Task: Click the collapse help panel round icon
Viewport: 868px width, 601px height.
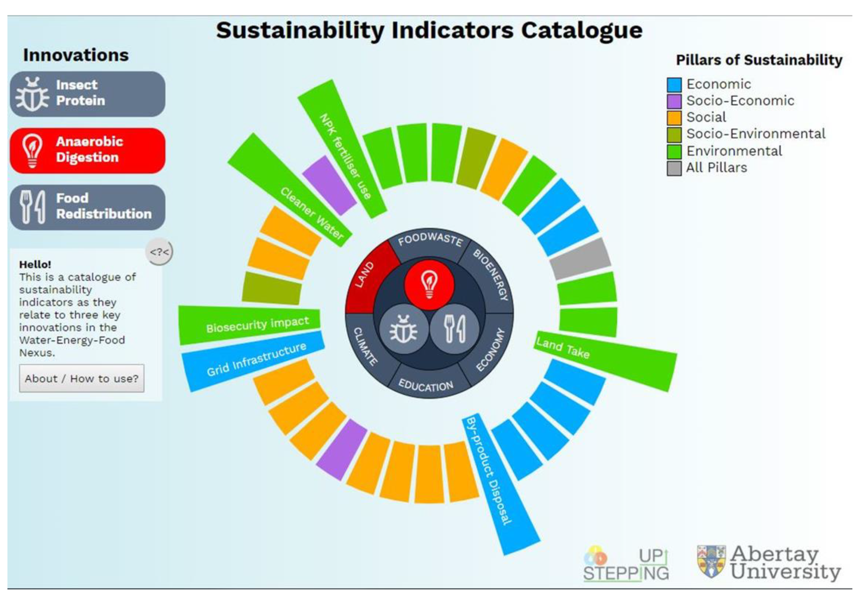Action: 159,252
